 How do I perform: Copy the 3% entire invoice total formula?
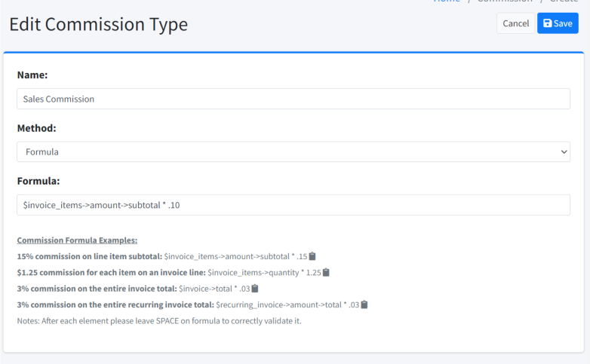pos(255,289)
